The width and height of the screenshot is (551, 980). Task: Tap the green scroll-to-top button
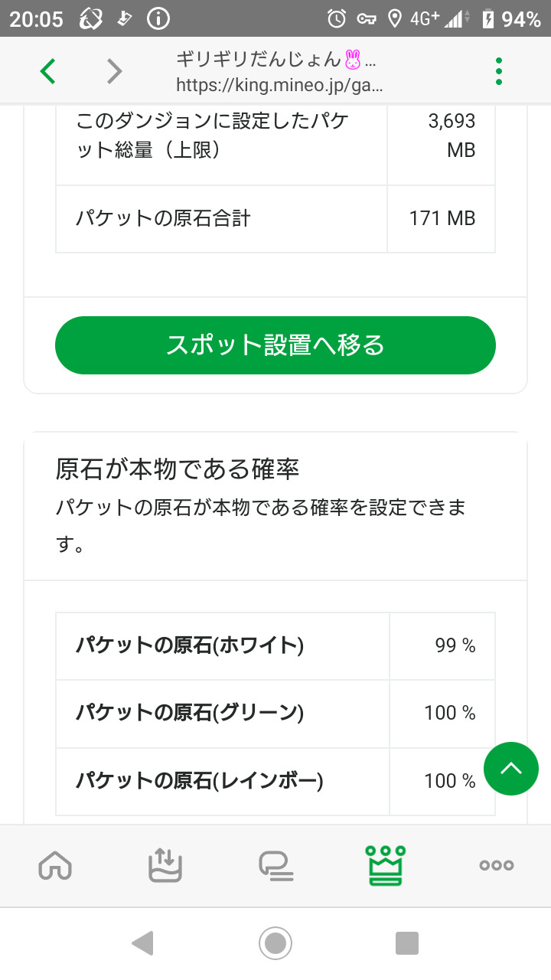tap(511, 769)
